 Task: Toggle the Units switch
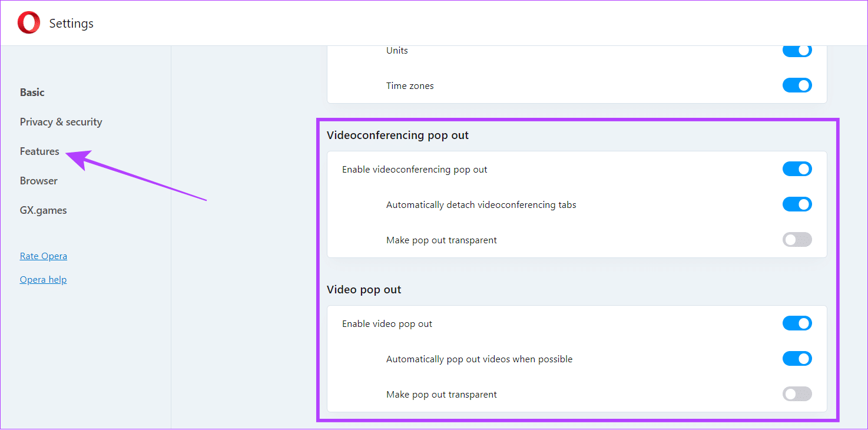pyautogui.click(x=797, y=51)
